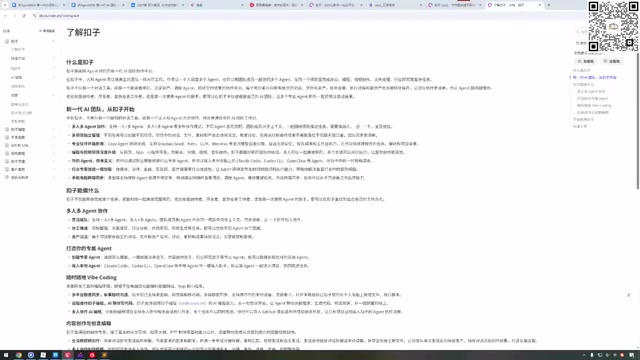
Task: Expand the AI 编程 chevron in sidebar
Action: [x=53, y=77]
